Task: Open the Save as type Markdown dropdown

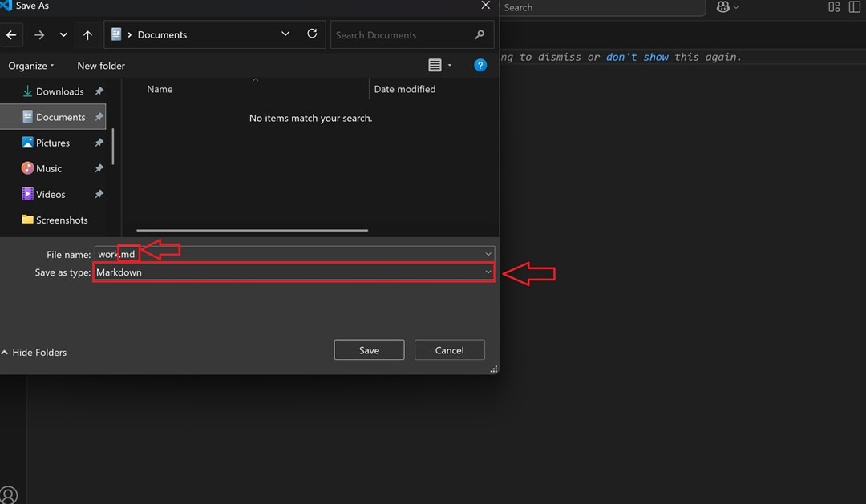Action: point(293,272)
